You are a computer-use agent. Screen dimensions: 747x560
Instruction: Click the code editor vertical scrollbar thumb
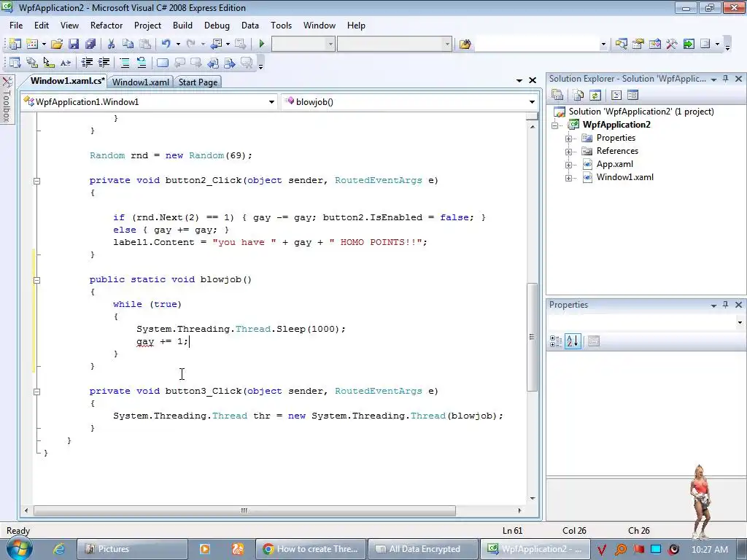[532, 337]
